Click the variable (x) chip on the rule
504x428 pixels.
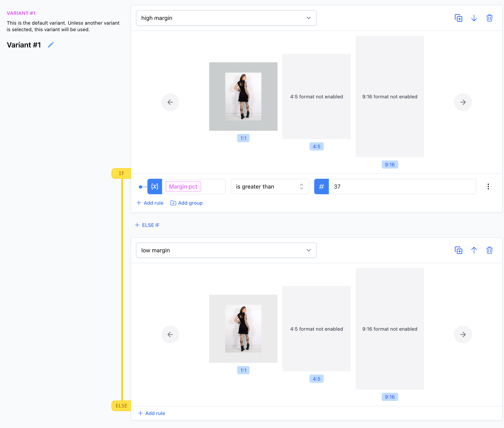pos(155,186)
